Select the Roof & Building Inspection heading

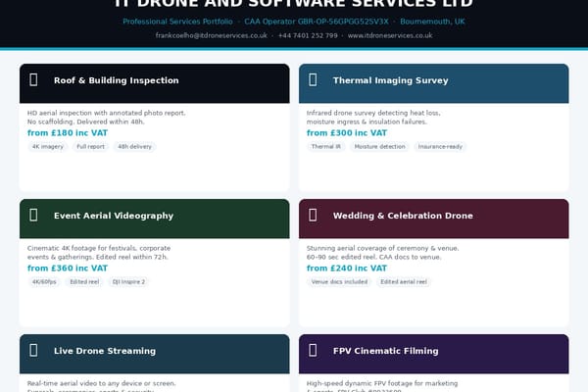[x=117, y=80]
